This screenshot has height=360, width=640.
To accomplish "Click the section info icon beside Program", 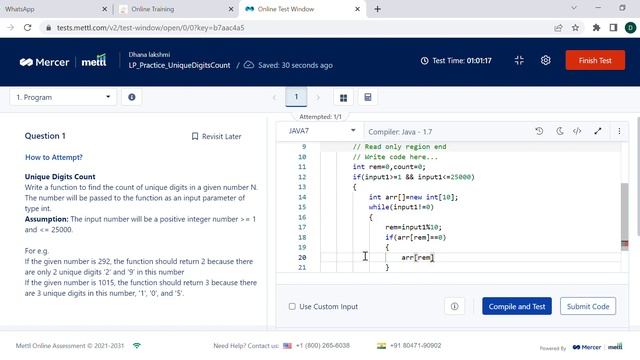I will (x=131, y=97).
